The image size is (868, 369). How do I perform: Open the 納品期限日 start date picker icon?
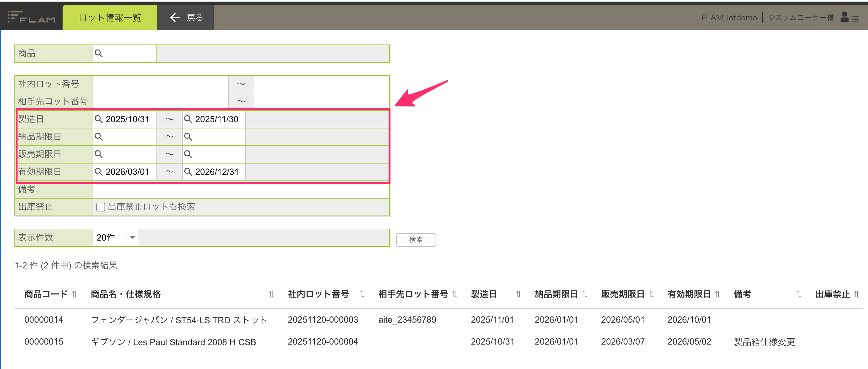point(99,137)
